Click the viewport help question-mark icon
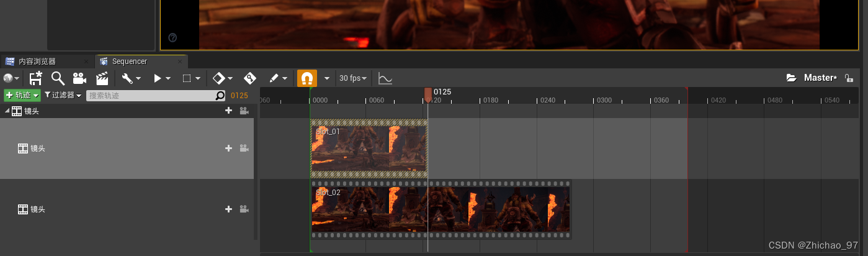 [172, 38]
